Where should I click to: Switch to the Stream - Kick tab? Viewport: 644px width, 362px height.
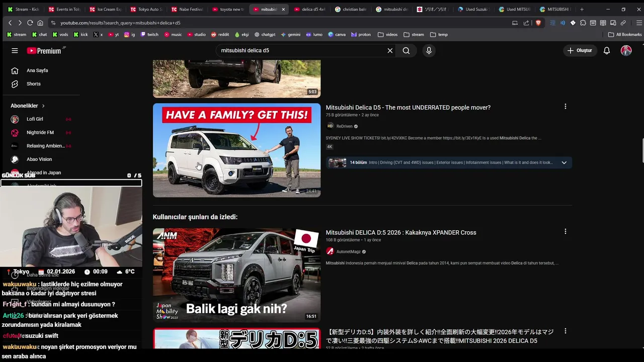tap(24, 9)
